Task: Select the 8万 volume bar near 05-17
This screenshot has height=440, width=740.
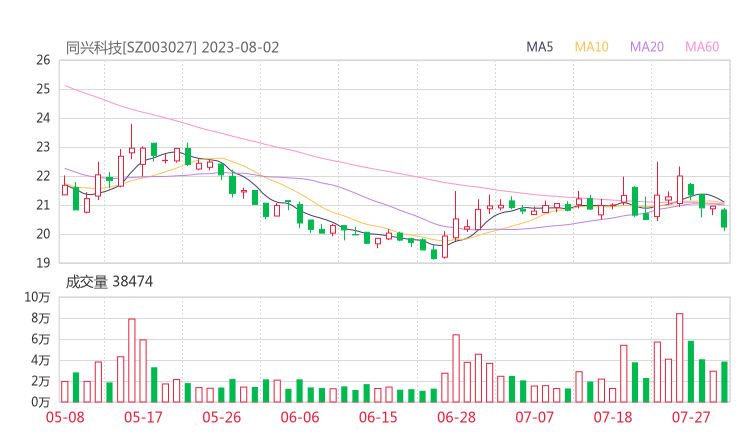Action: tap(132, 361)
